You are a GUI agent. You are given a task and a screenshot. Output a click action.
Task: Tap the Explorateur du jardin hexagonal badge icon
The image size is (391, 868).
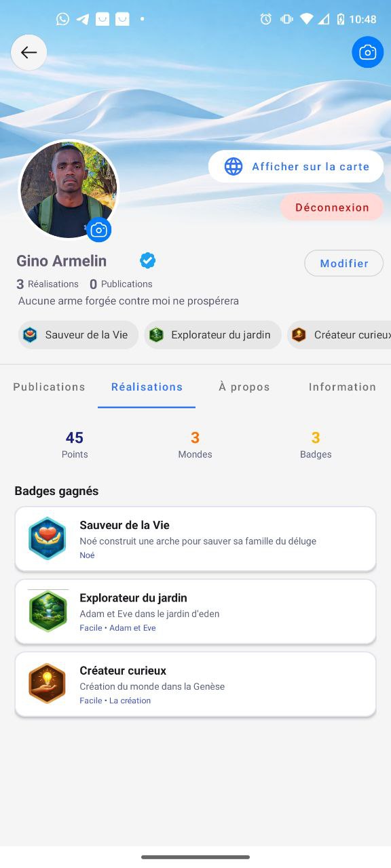pyautogui.click(x=48, y=611)
